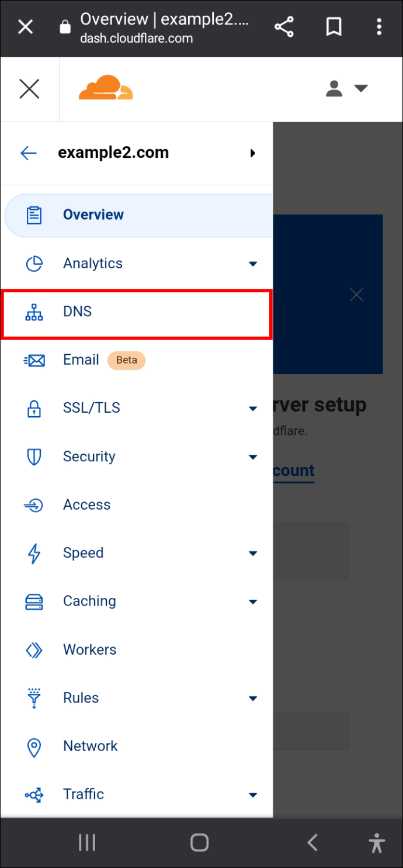Select the Security label
Image resolution: width=403 pixels, height=868 pixels.
(x=89, y=457)
